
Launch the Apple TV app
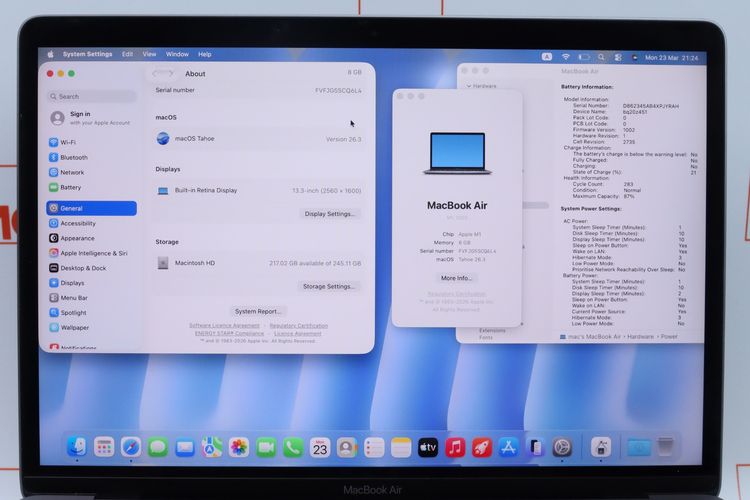click(428, 447)
